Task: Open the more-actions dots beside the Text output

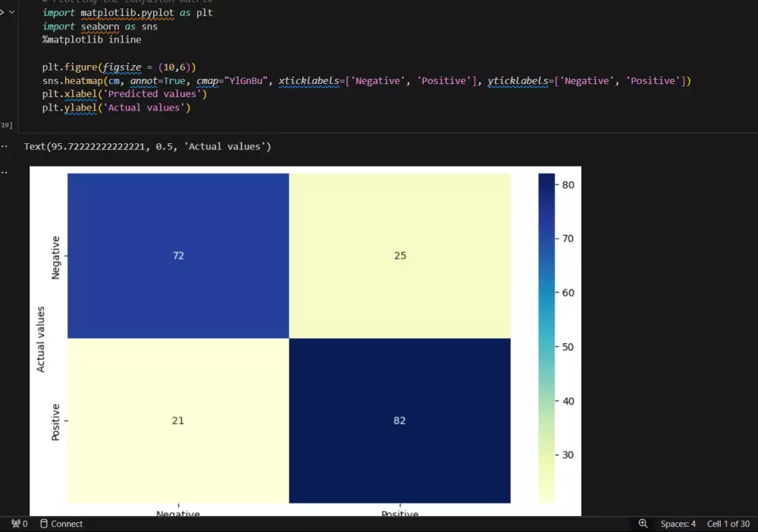Action: click(x=4, y=146)
